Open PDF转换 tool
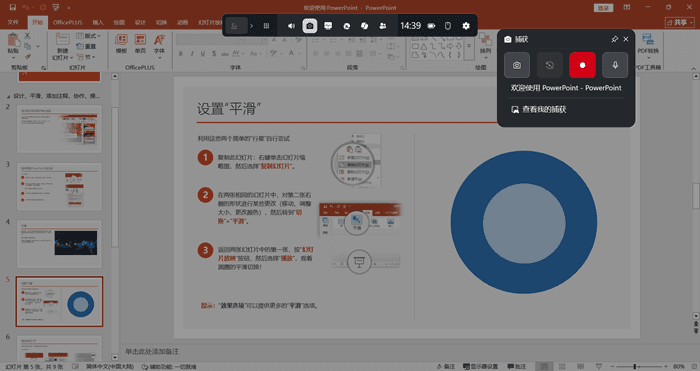Image resolution: width=700 pixels, height=371 pixels. click(x=648, y=45)
